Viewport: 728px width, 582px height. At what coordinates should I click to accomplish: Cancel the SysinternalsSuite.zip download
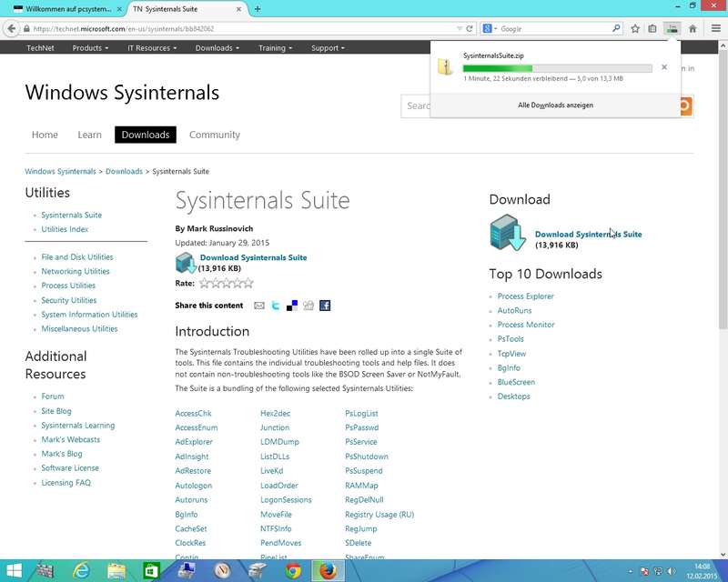(664, 66)
